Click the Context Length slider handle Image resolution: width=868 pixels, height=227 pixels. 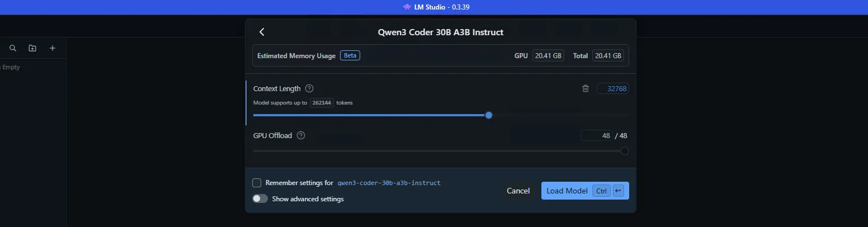point(489,115)
